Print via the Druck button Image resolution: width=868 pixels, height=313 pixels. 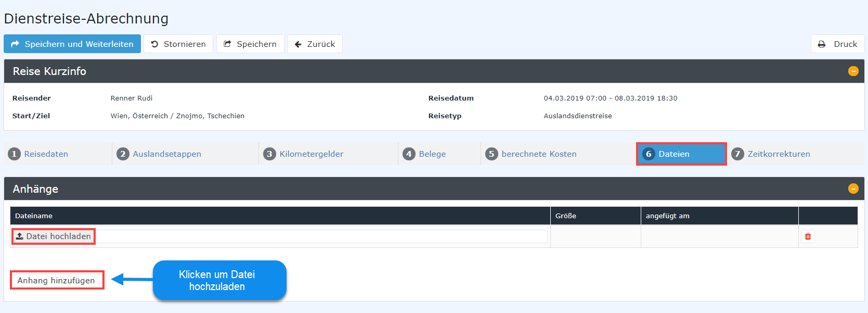pyautogui.click(x=837, y=44)
